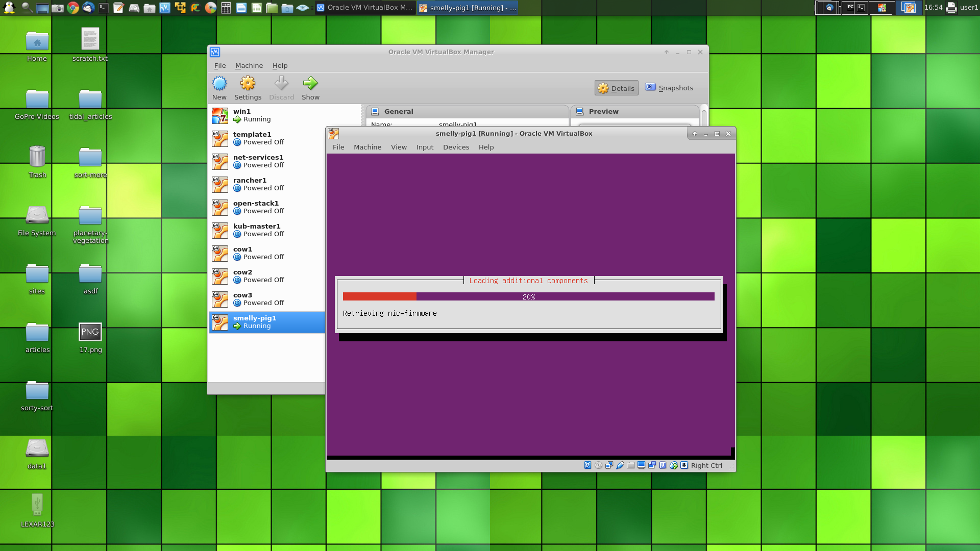Switch to Oracle VM VirtualBox Manager taskbar button
The height and width of the screenshot is (551, 980).
[x=364, y=8]
